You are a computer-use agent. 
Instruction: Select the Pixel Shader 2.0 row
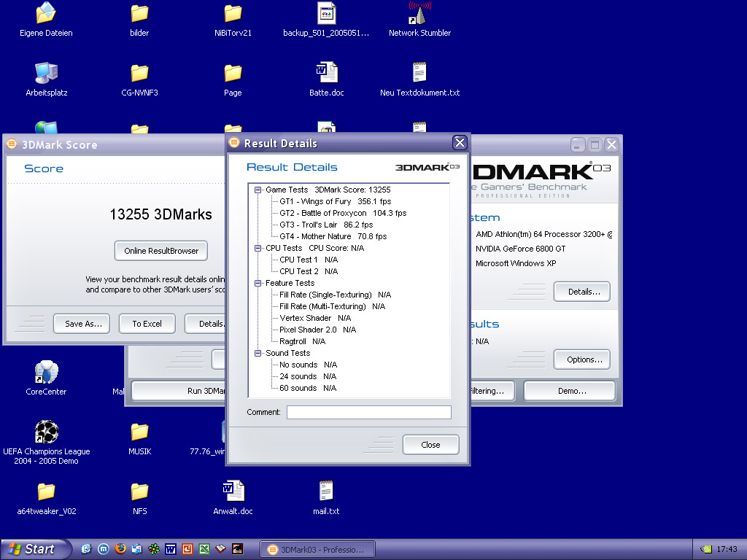pyautogui.click(x=318, y=330)
